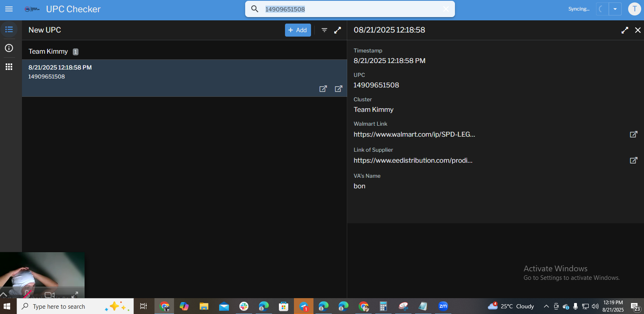644x314 pixels.
Task: Collapse the Team Kimmy group header
Action: (x=48, y=52)
